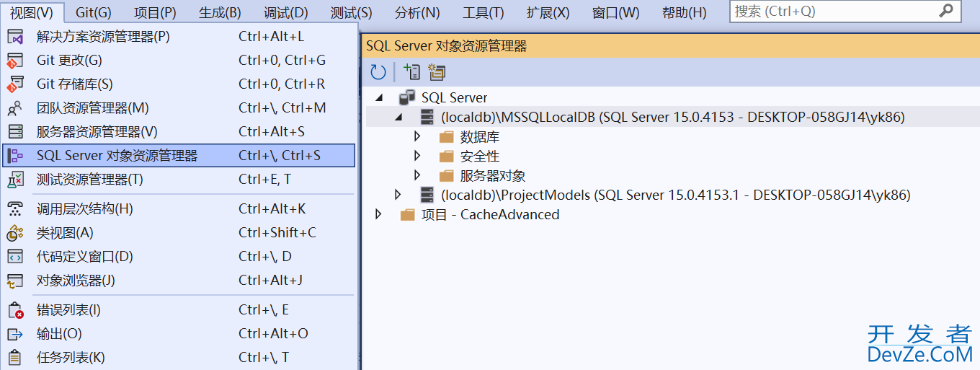Image resolution: width=980 pixels, height=370 pixels.
Task: Click the 服务器资源管理器(V) icon
Action: 15,132
